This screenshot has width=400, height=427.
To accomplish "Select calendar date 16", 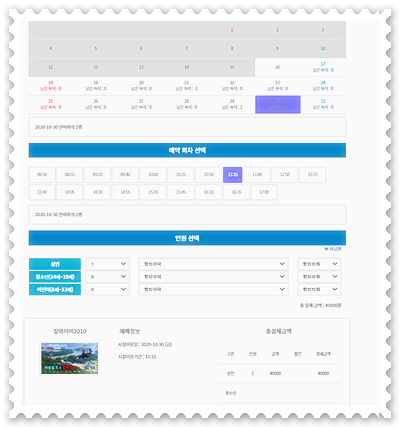I will (x=278, y=67).
